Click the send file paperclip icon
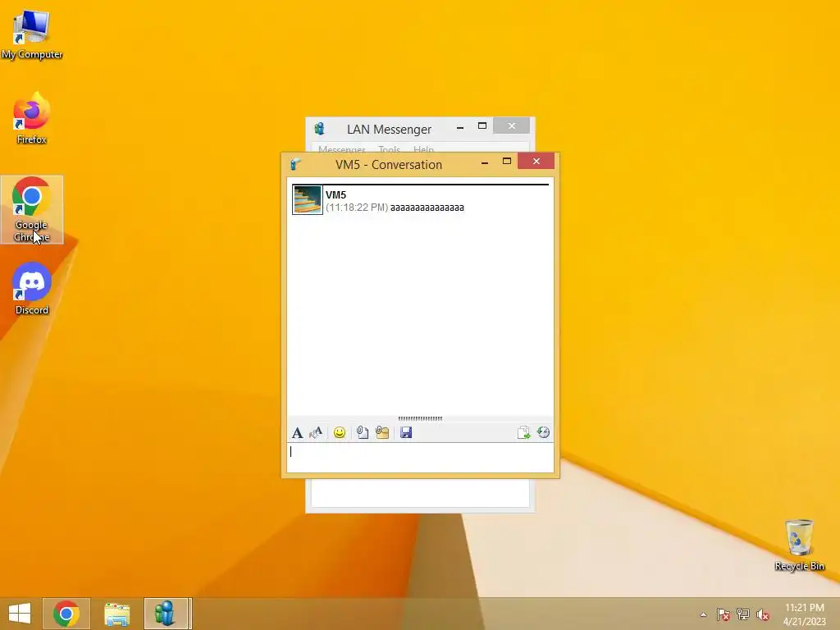 [363, 432]
